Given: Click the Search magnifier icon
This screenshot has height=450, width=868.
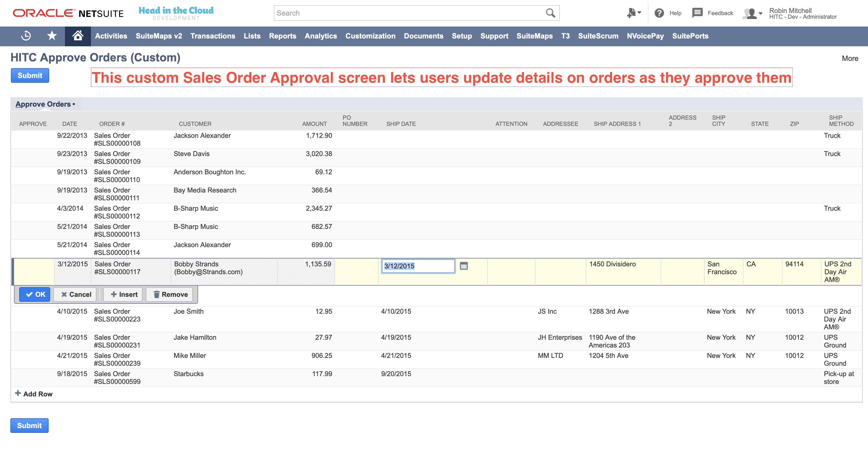Looking at the screenshot, I should [550, 13].
